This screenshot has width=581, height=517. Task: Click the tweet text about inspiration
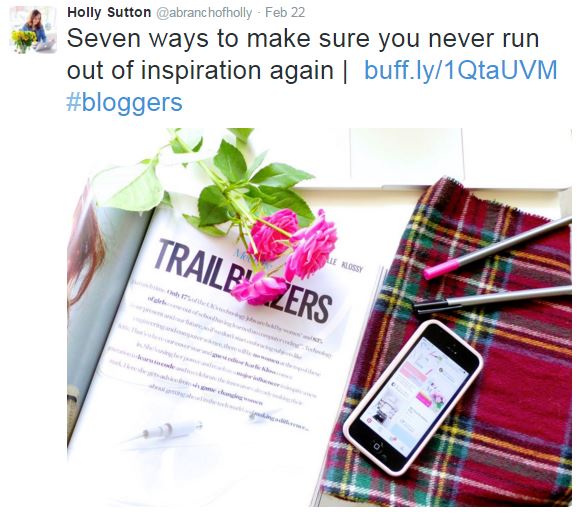click(x=303, y=54)
